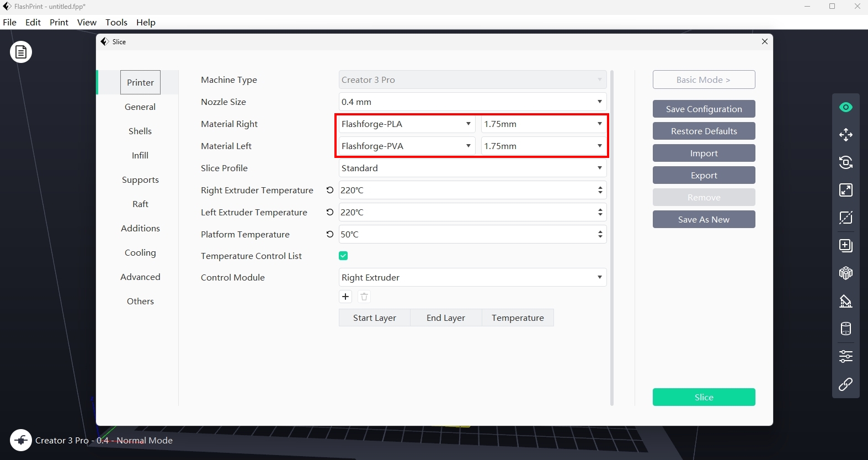Switch to the Supports tab
This screenshot has height=460, width=868.
click(x=140, y=179)
